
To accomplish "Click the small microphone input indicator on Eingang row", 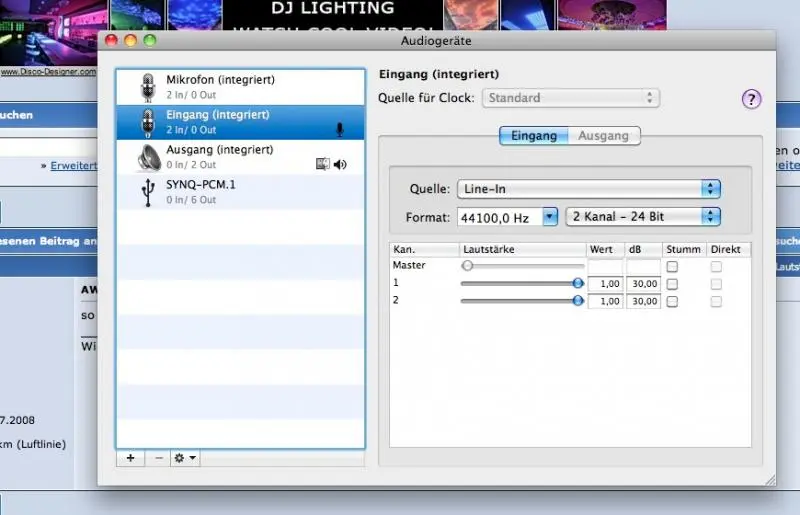I will coord(340,129).
